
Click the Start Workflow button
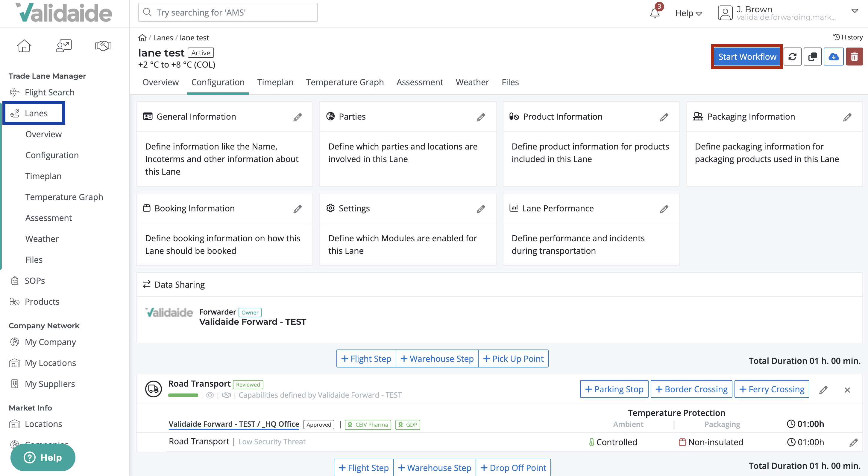[747, 57]
